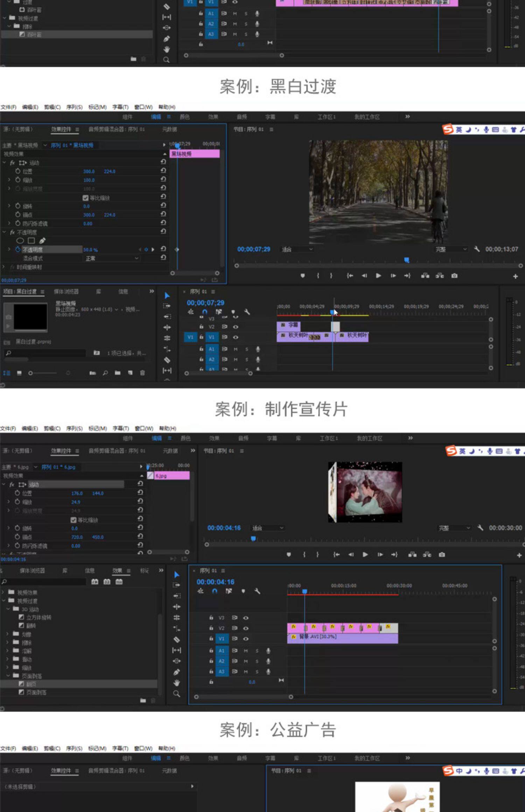Image resolution: width=525 pixels, height=812 pixels.
Task: Open the 媒体浏览器 tab in 黑白过渡 screenshot
Action: (x=66, y=291)
